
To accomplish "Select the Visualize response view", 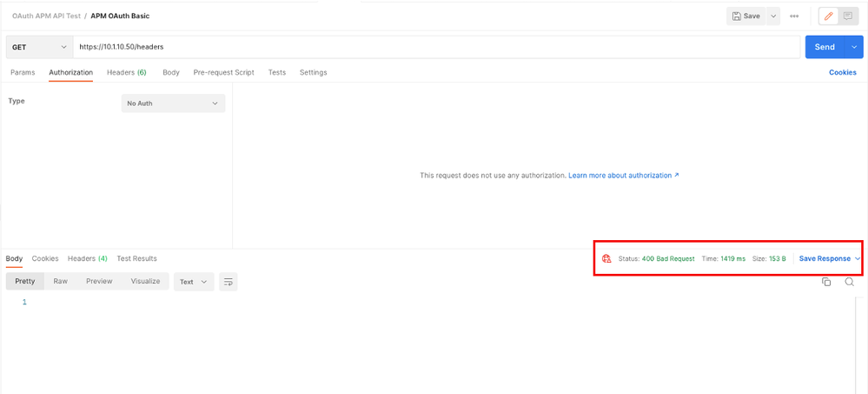I will coord(145,281).
